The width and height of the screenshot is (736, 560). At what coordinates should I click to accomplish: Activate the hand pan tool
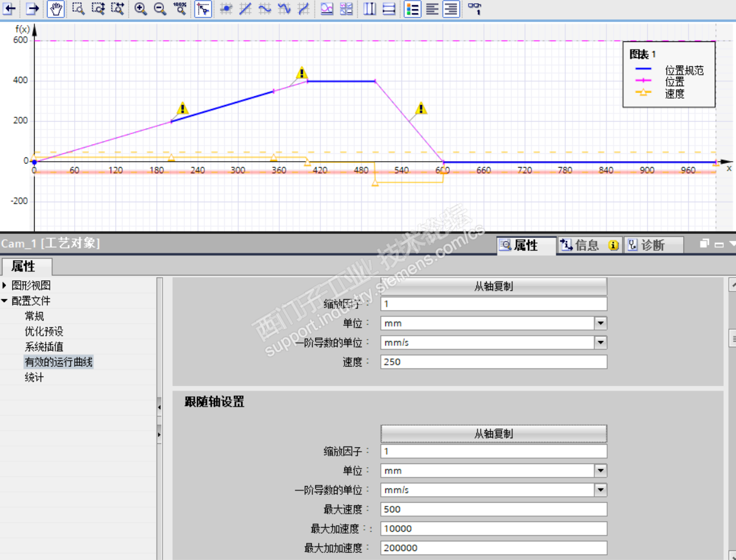coord(56,8)
